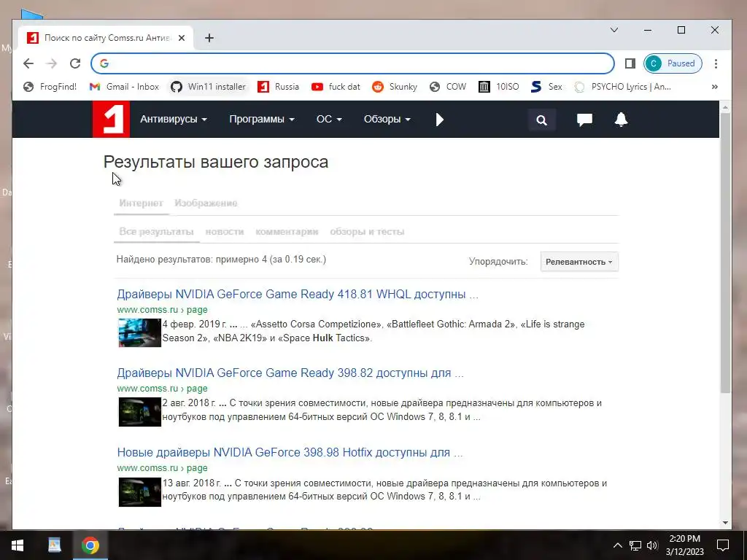The image size is (747, 560).
Task: Click the play arrow in site navbar
Action: 440,120
